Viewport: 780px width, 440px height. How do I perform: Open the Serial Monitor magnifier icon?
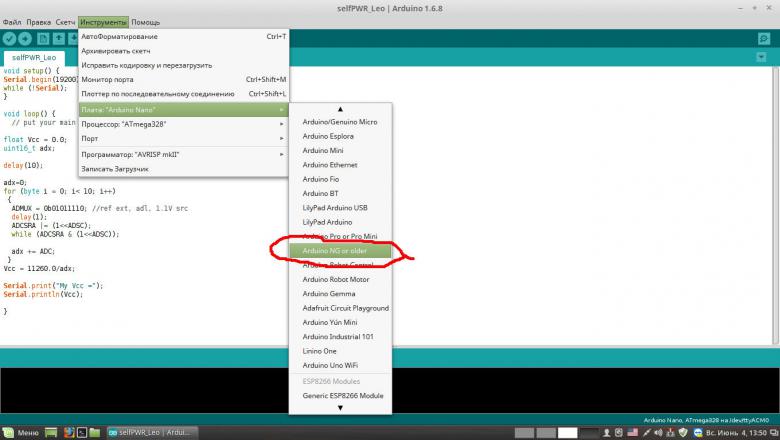click(x=764, y=39)
